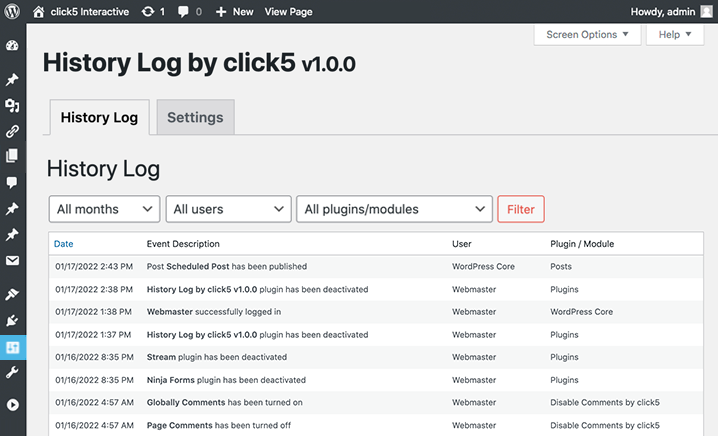Click the collapse menu play-circle icon
The image size is (718, 436).
[x=12, y=405]
